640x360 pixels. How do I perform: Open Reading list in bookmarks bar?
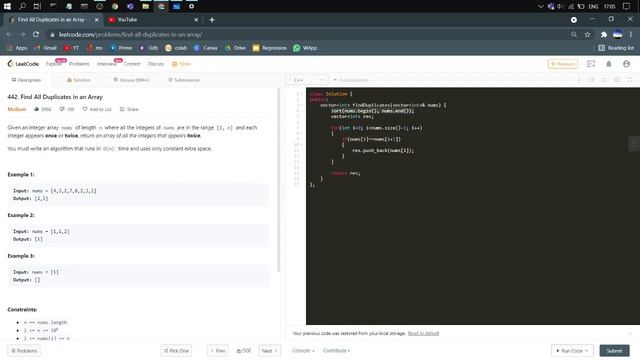click(616, 48)
